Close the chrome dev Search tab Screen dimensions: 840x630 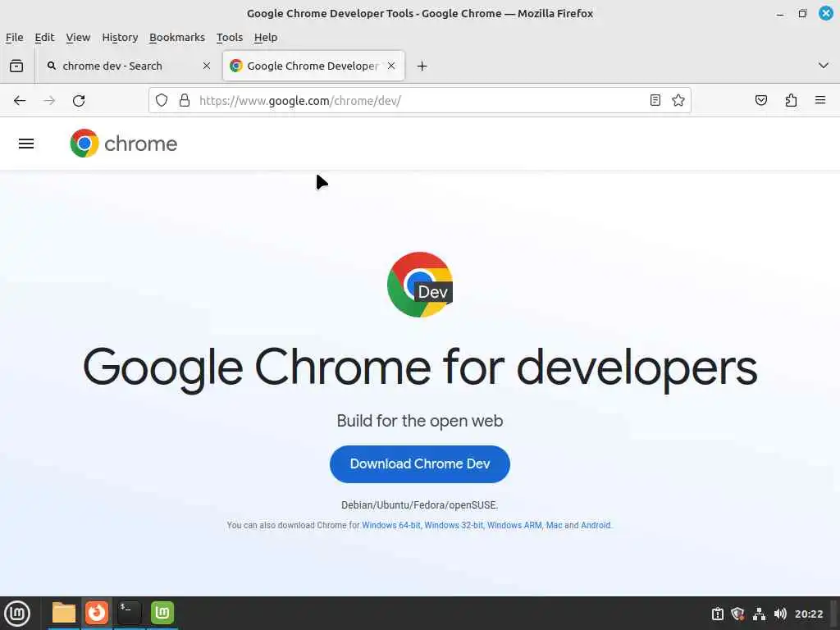coord(207,66)
